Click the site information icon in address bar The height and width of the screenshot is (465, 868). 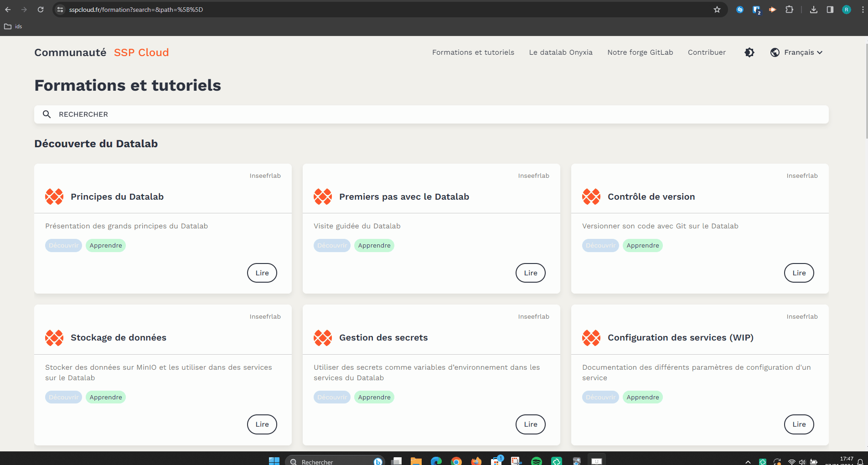[60, 10]
